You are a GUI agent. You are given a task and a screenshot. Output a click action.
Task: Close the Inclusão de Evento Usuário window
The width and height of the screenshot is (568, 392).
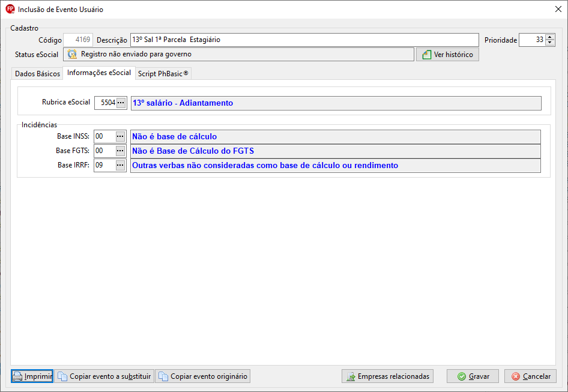click(558, 9)
